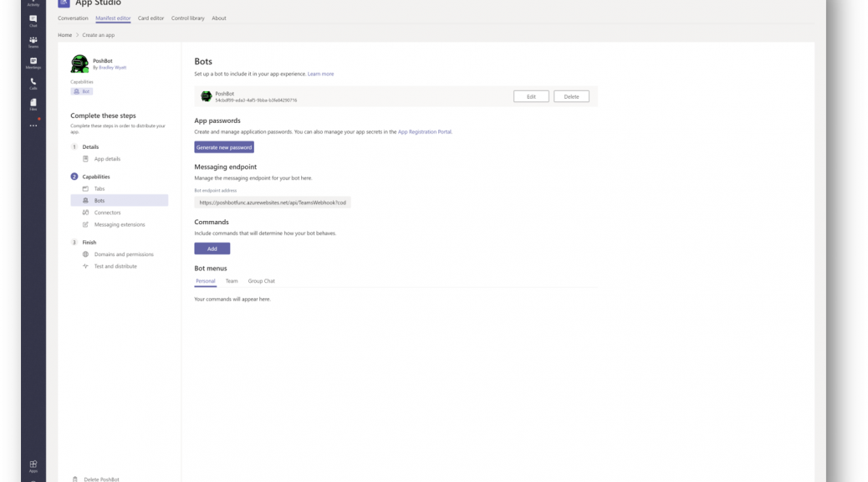
Task: Open App Registration Portal link
Action: [x=425, y=132]
